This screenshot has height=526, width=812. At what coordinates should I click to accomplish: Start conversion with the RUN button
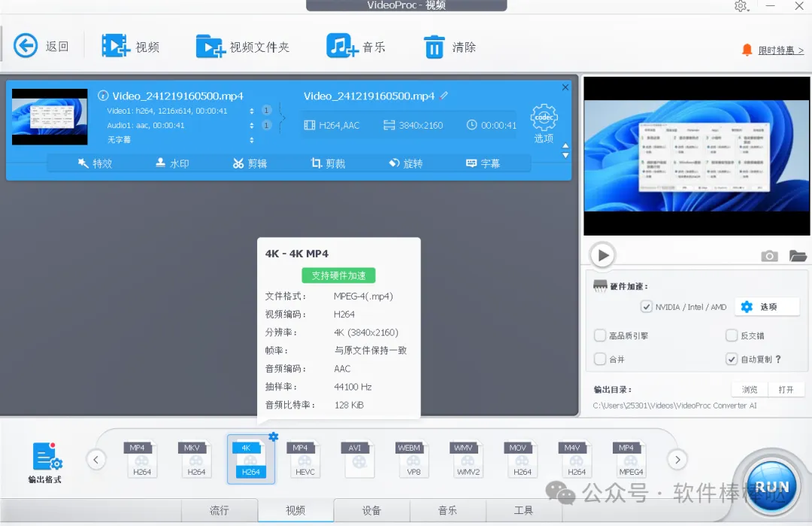click(771, 487)
